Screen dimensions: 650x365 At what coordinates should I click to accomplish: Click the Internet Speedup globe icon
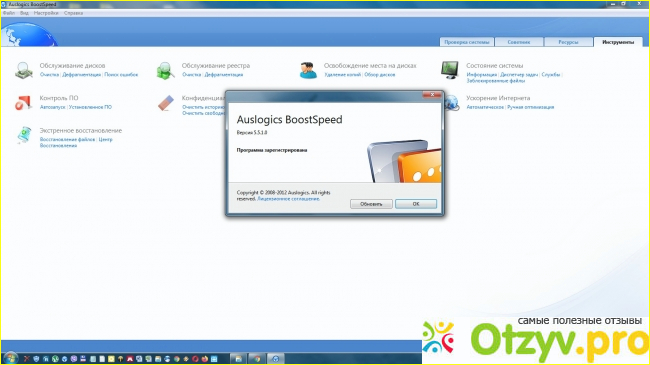(451, 102)
